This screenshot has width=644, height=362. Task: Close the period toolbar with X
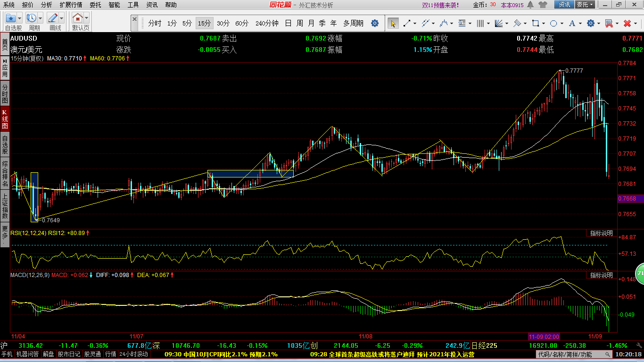click(x=134, y=20)
